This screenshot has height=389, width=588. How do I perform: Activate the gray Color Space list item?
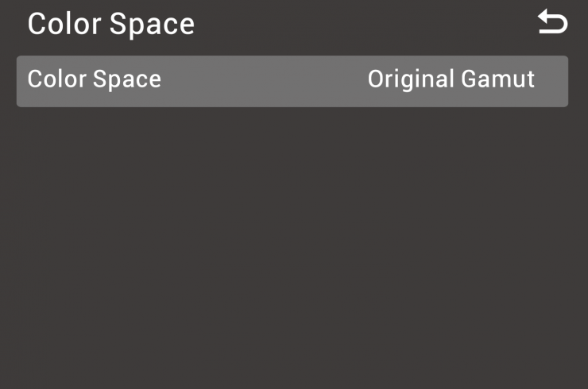pos(292,80)
